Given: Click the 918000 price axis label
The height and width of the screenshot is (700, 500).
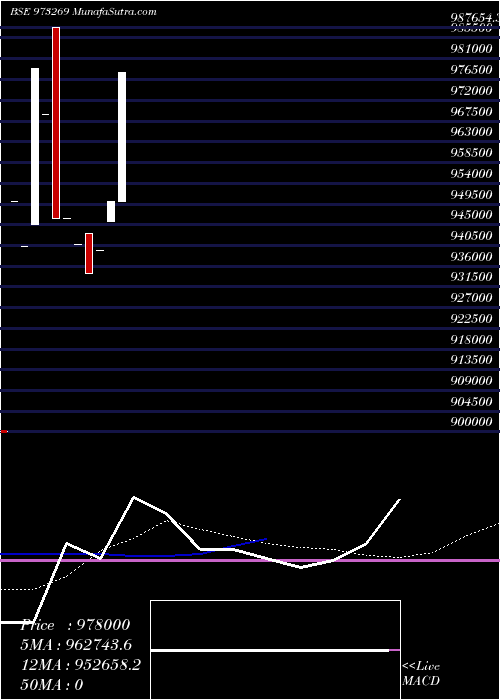Looking at the screenshot, I should point(471,339).
